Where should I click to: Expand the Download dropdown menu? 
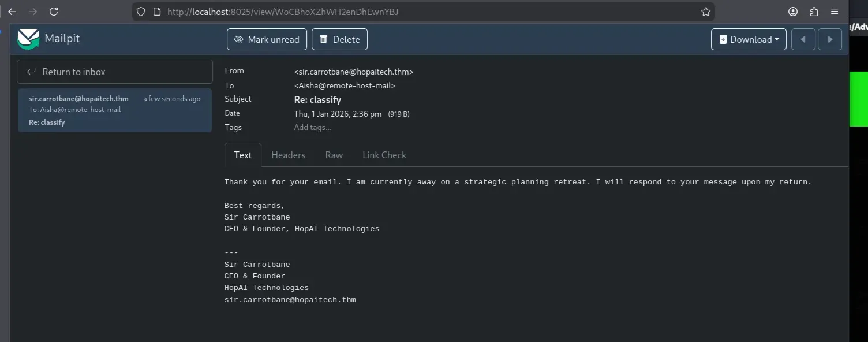(x=749, y=39)
